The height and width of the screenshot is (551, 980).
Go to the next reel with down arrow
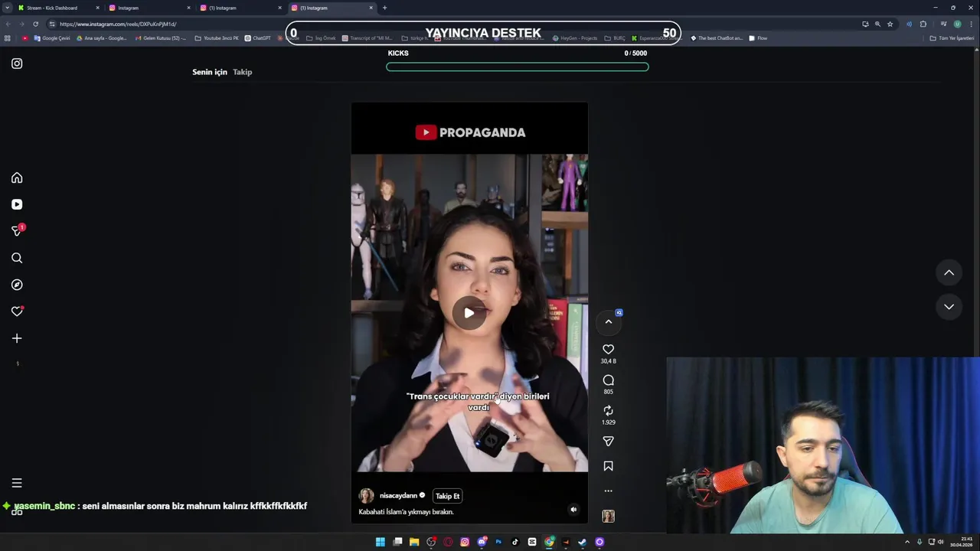[949, 307]
